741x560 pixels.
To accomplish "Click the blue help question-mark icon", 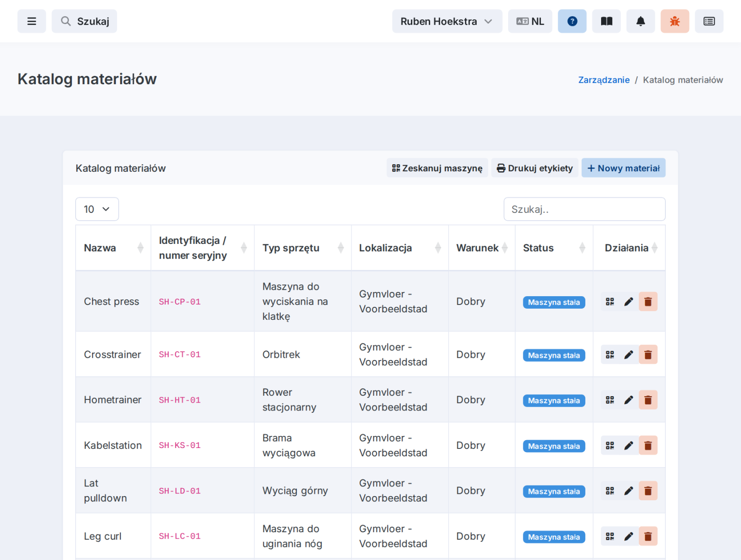I will pos(572,21).
